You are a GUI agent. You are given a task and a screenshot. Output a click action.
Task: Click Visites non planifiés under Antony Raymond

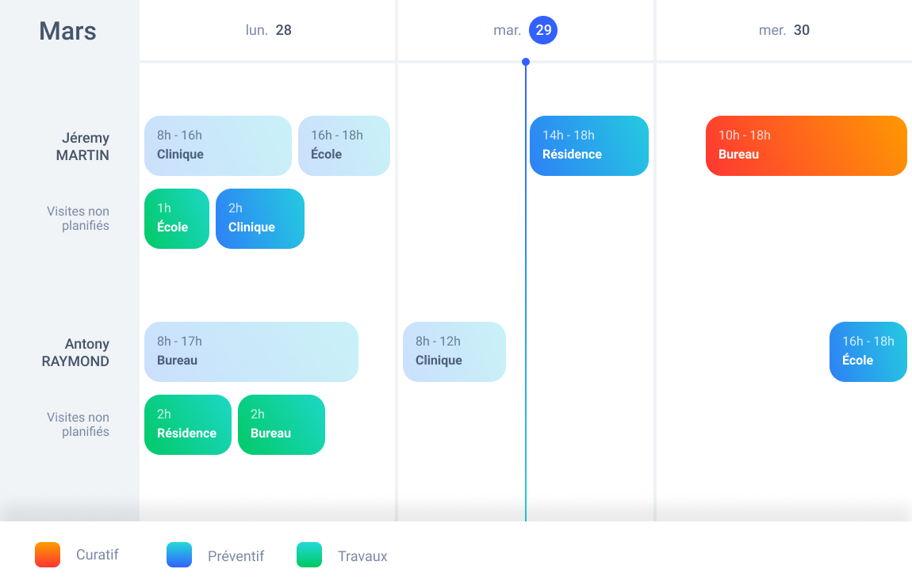[78, 425]
